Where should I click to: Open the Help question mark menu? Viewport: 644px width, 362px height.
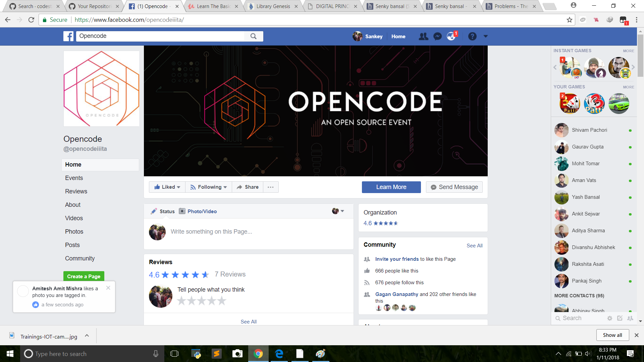pos(473,36)
